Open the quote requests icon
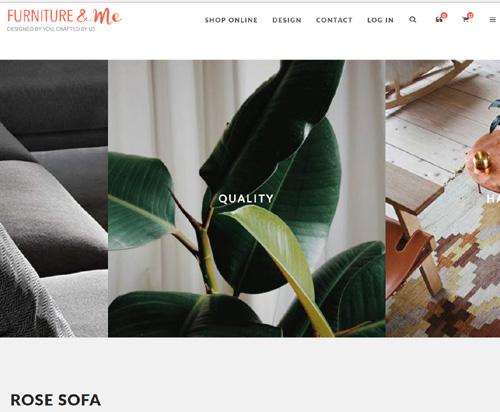500x412 pixels. 439,20
